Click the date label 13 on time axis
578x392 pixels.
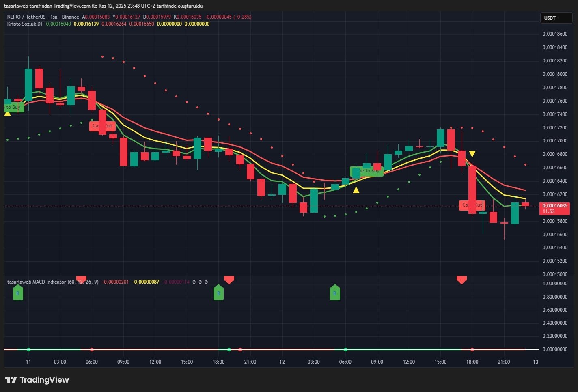[x=535, y=362]
